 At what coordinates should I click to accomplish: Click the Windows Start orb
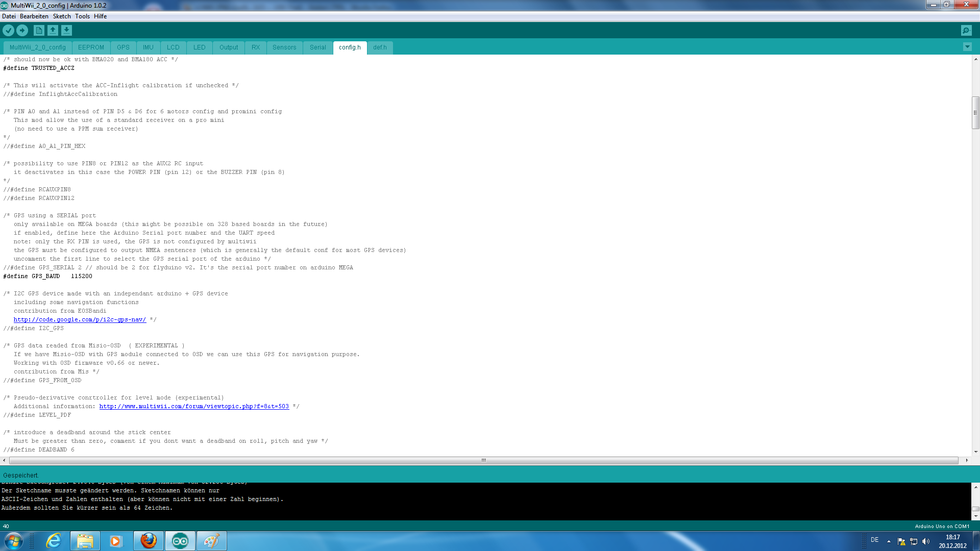[x=14, y=541]
